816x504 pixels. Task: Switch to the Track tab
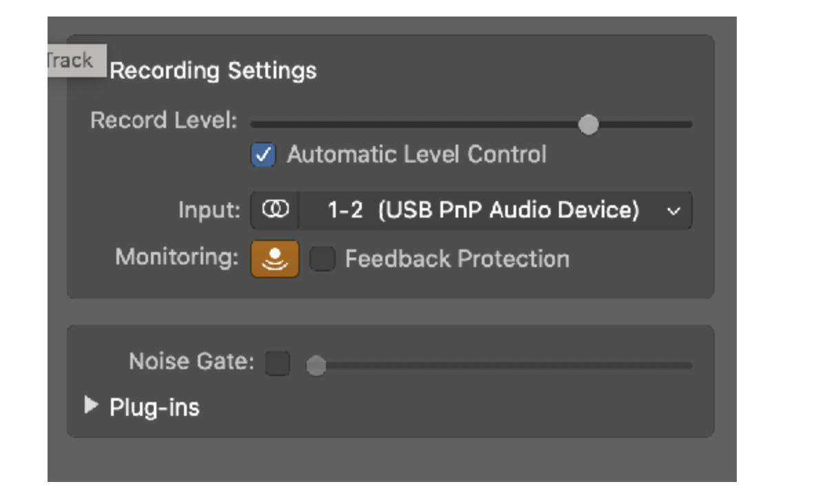tap(72, 61)
